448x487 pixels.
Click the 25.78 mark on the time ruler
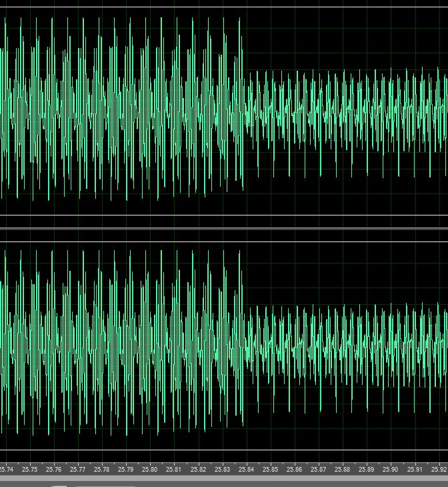pyautogui.click(x=102, y=469)
